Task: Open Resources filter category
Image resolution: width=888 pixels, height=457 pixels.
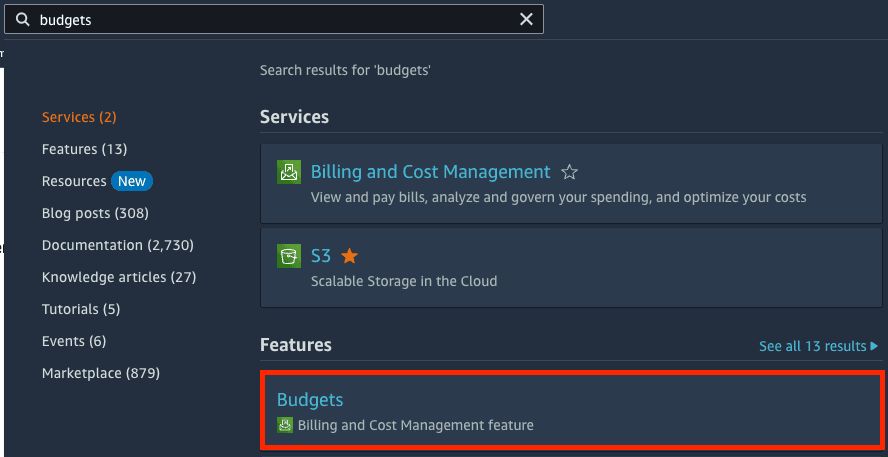Action: (x=74, y=181)
